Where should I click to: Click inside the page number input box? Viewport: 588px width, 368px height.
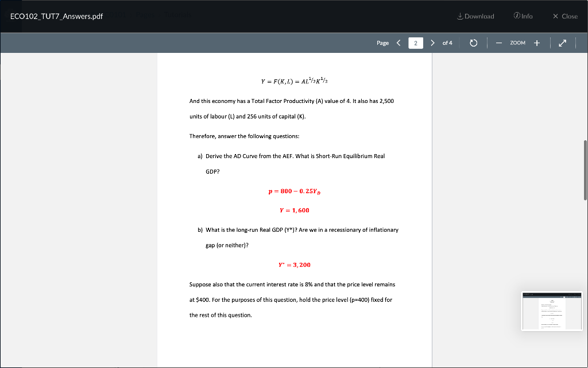point(415,43)
